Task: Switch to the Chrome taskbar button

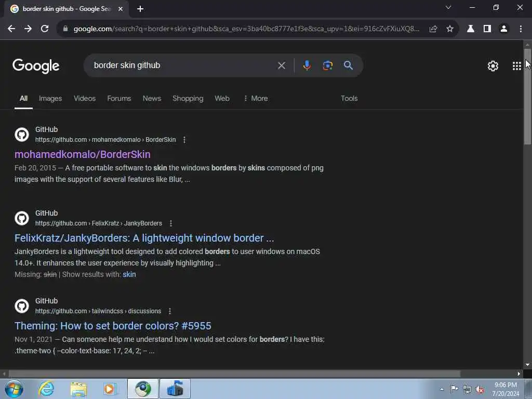Action: coord(143,389)
